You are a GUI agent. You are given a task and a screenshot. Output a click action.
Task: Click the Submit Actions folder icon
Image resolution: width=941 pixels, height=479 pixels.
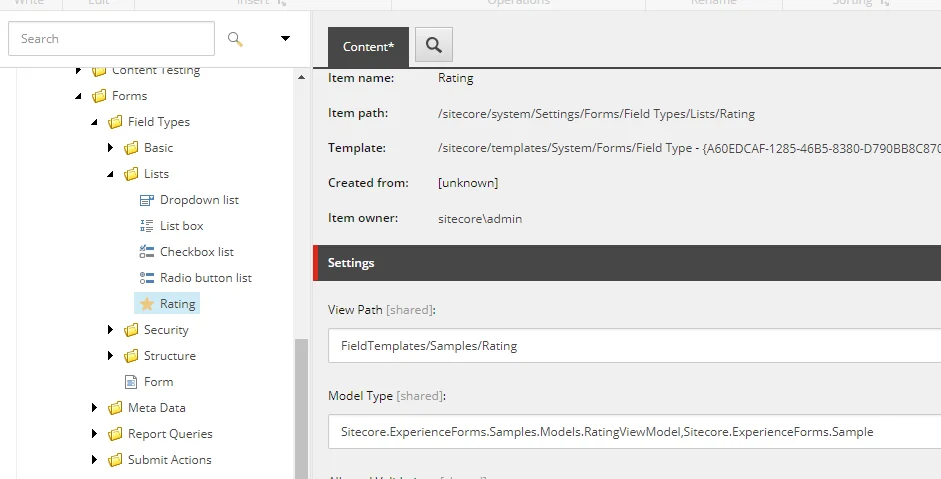(115, 460)
